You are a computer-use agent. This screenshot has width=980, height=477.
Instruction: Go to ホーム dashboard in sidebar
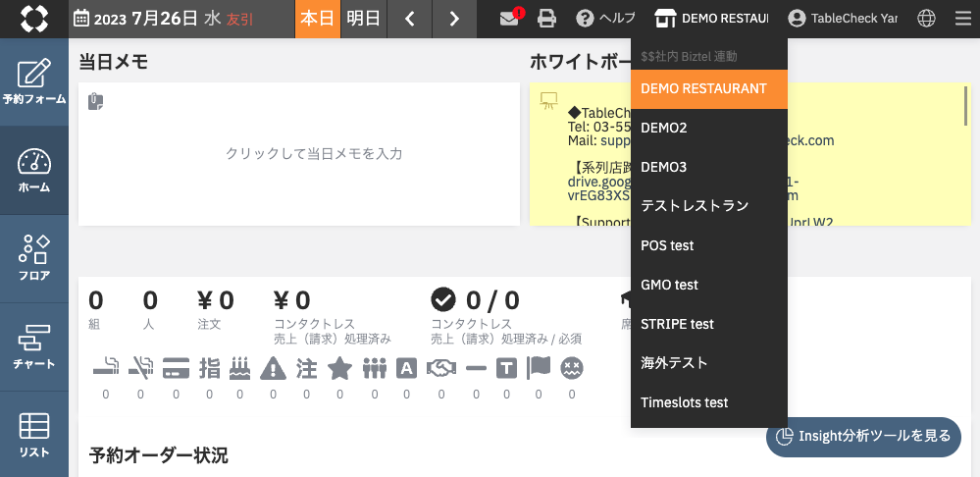click(x=34, y=170)
